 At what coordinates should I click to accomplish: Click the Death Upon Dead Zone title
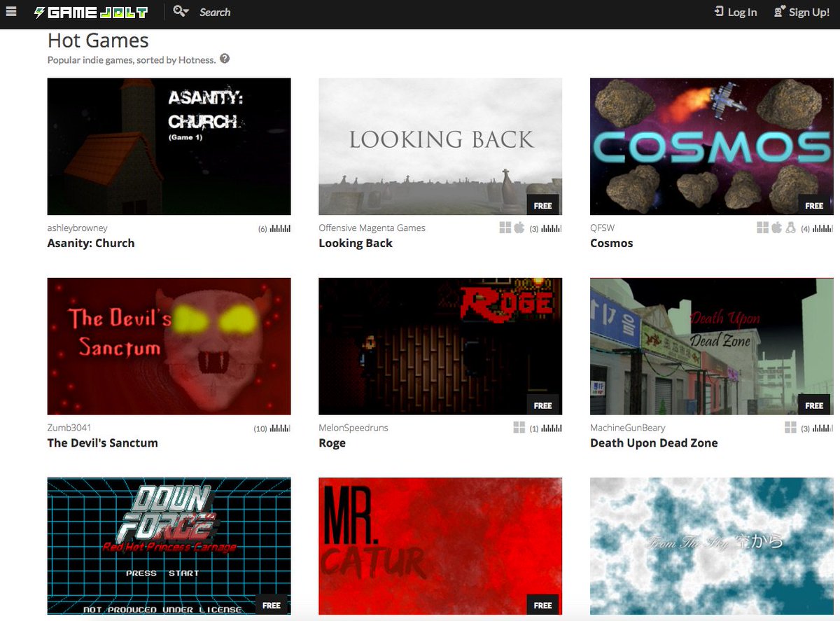pyautogui.click(x=654, y=443)
